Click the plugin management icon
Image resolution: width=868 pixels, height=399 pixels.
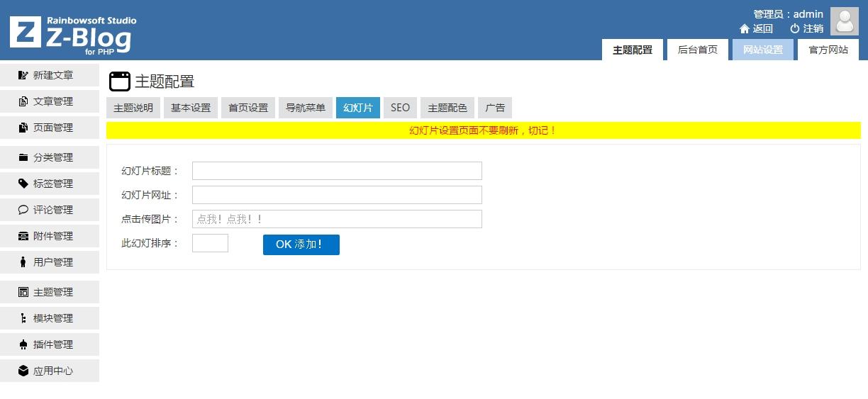coord(23,344)
